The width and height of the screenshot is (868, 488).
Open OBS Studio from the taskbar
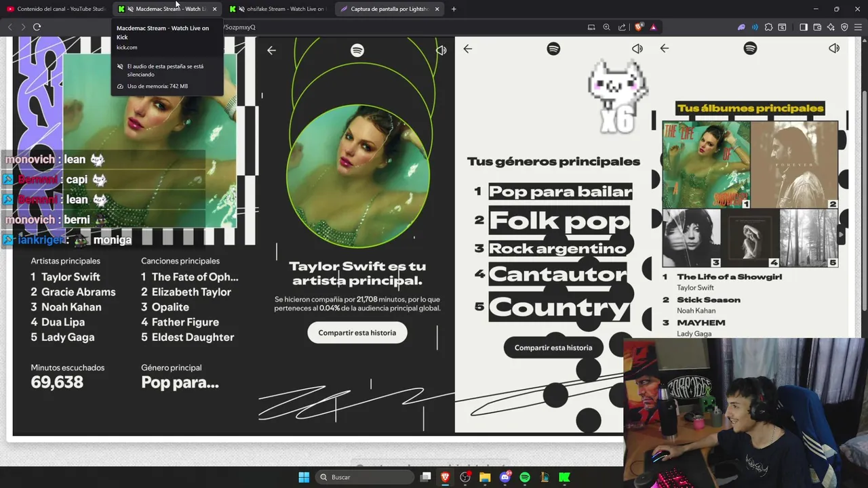465,477
